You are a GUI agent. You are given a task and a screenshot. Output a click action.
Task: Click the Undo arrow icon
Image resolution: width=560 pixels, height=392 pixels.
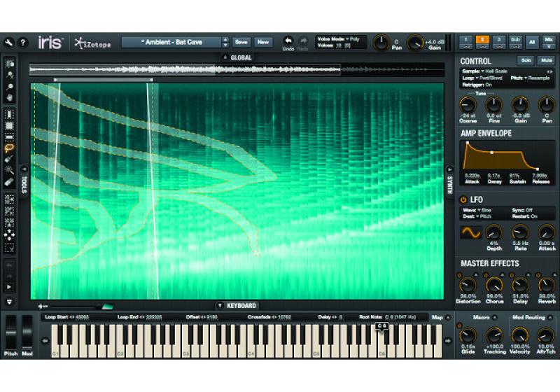[x=288, y=42]
